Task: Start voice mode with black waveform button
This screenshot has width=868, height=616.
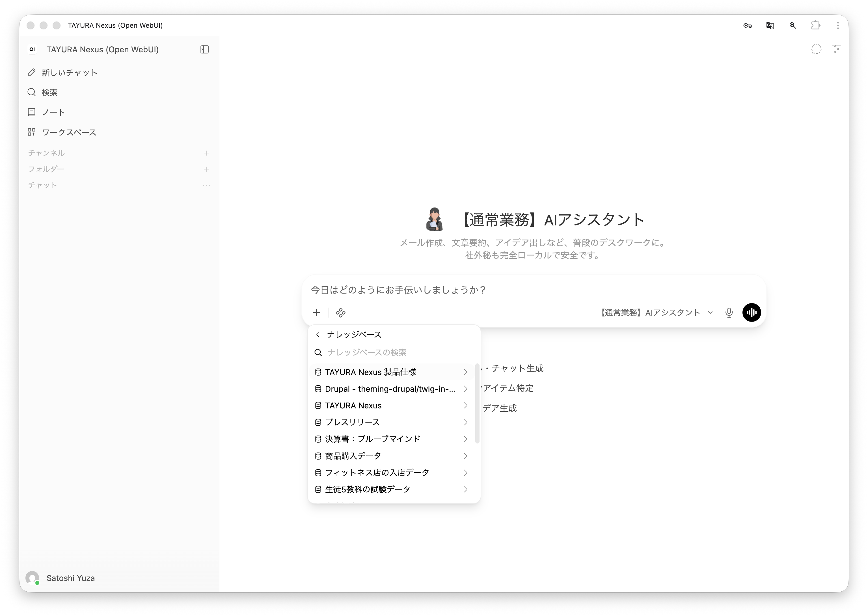Action: (x=752, y=313)
